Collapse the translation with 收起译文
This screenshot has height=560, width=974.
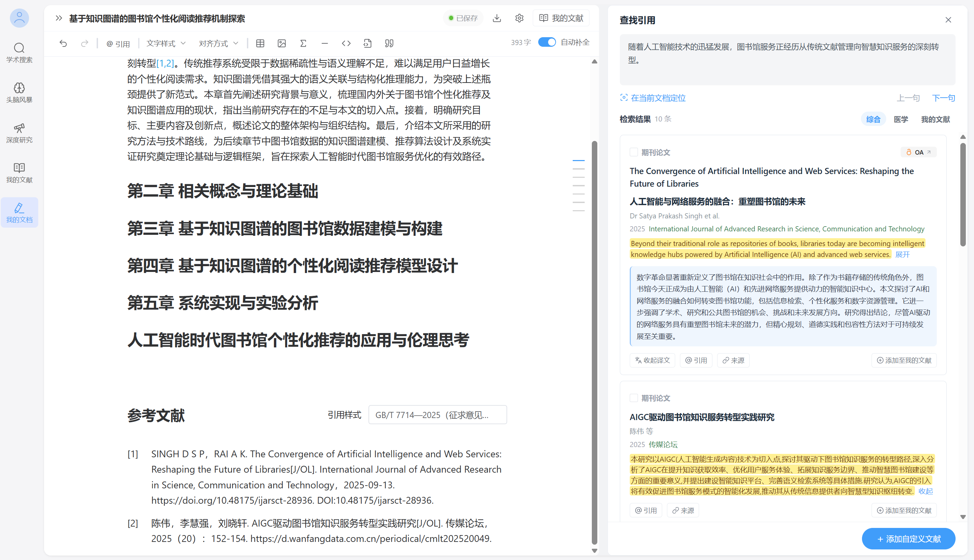(x=652, y=360)
